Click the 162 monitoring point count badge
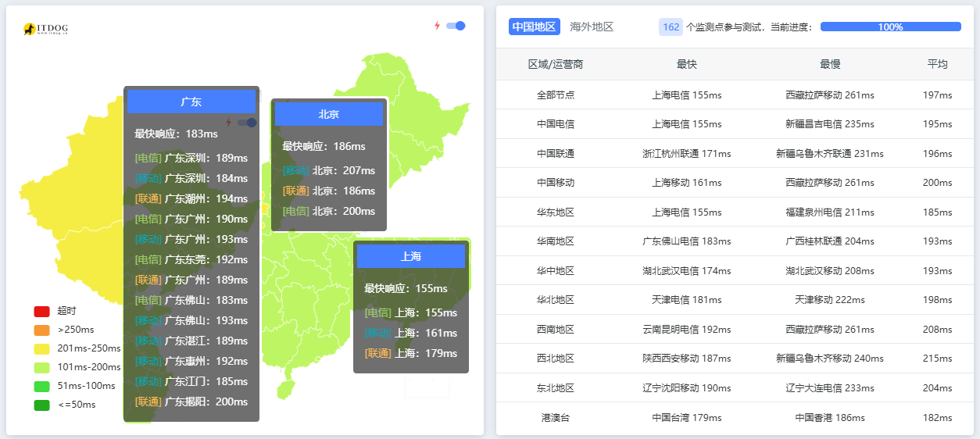Screen dimensions: 980x439 [671, 27]
